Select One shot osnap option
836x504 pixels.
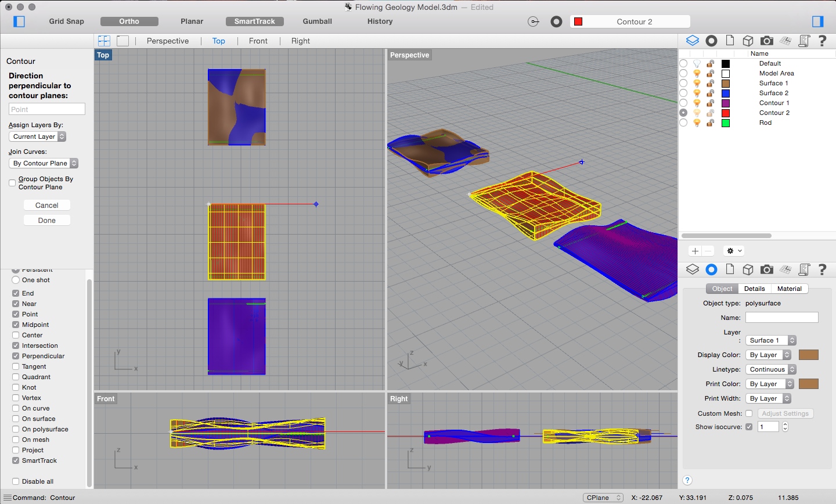point(16,280)
